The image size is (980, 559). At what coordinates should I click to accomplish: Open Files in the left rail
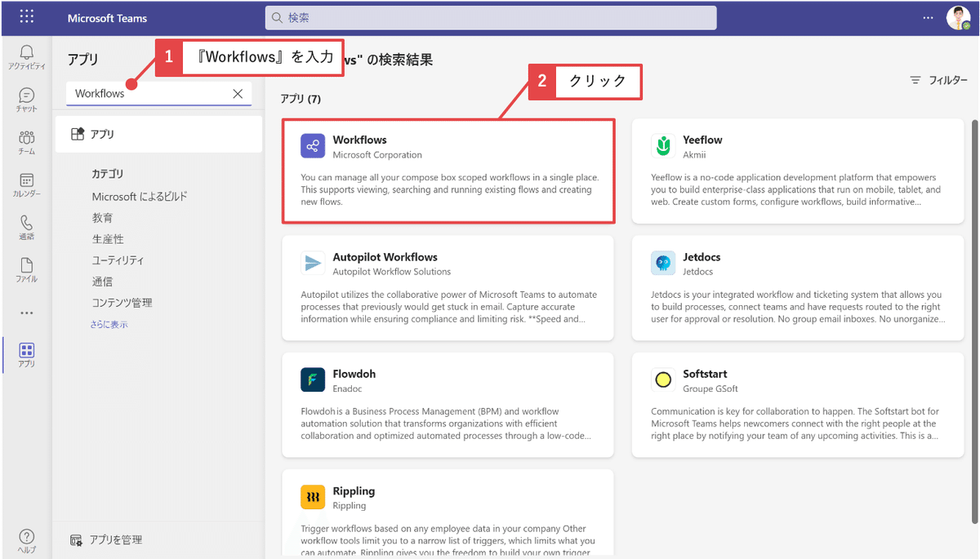pyautogui.click(x=27, y=270)
